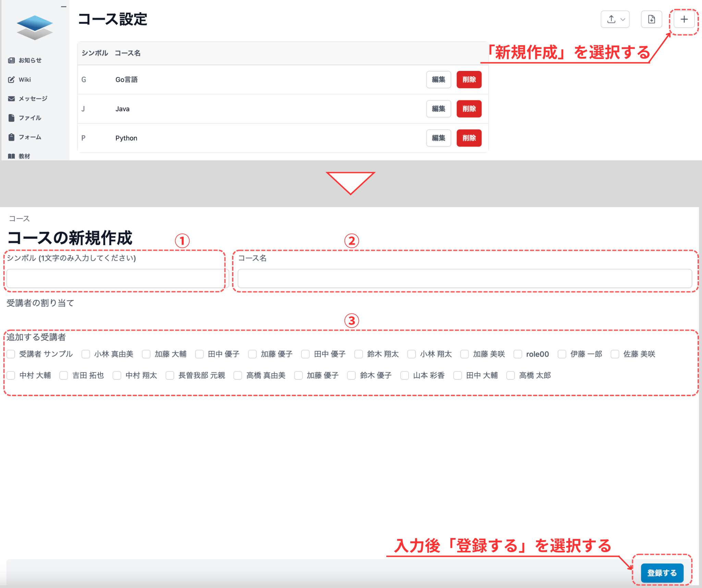This screenshot has height=588, width=702.
Task: Select the plus icon to create a new course
Action: click(x=683, y=19)
